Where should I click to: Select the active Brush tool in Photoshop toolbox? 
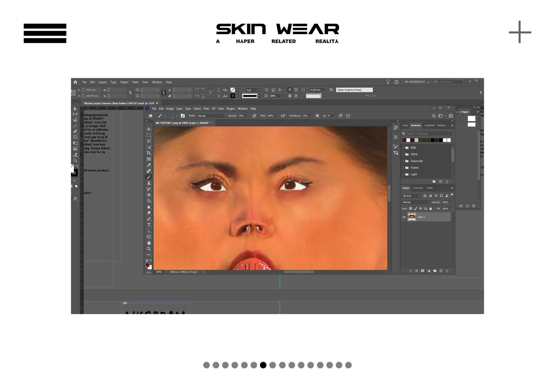(x=149, y=177)
